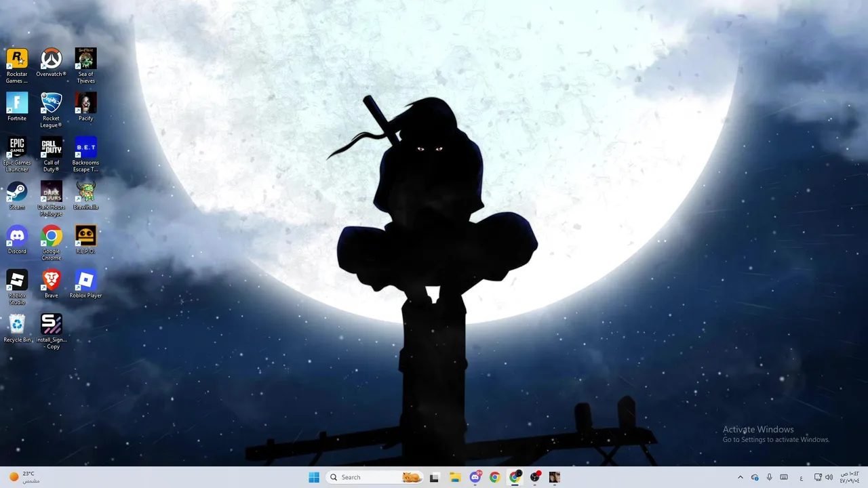Open the taskbar clock and date
The width and height of the screenshot is (868, 488).
(850, 477)
